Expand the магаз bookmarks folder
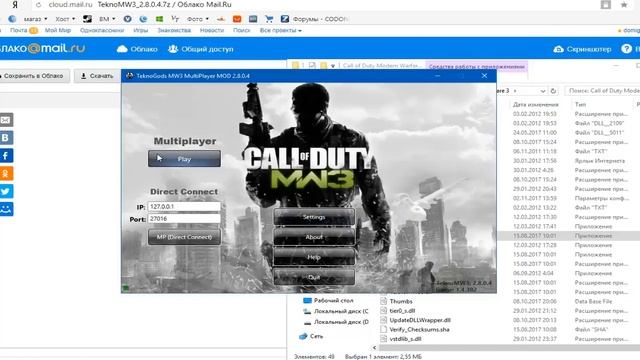This screenshot has width=640, height=360. pos(35,19)
